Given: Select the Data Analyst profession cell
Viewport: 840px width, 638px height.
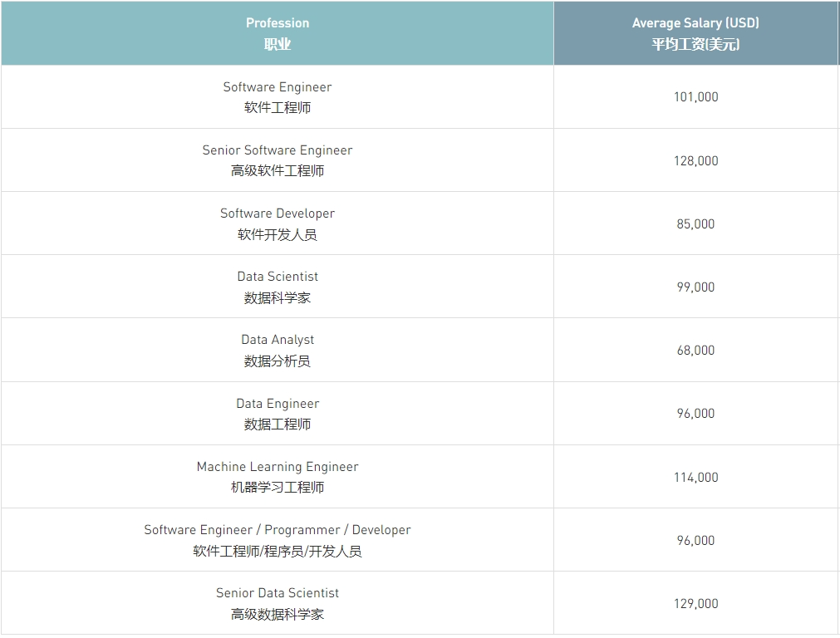Looking at the screenshot, I should click(278, 350).
